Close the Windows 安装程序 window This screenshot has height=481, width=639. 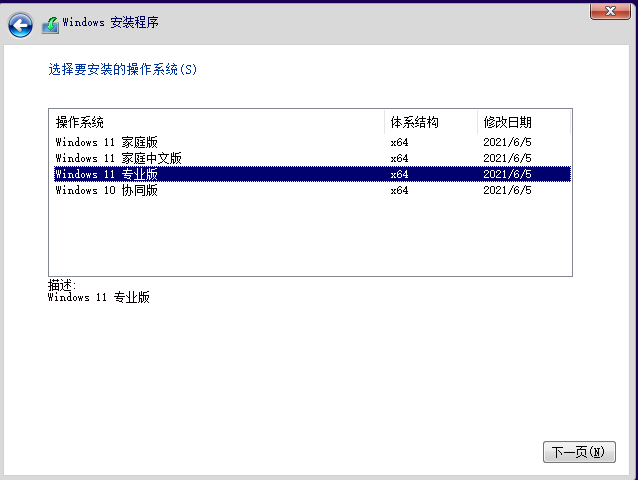click(609, 10)
